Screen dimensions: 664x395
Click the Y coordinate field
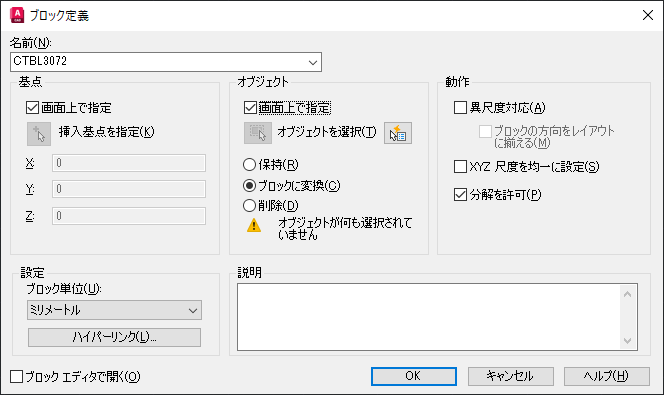pos(129,189)
